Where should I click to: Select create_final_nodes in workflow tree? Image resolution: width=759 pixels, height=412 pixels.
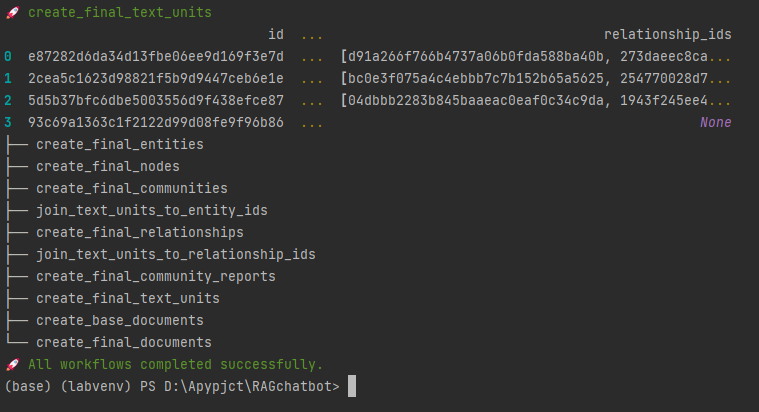107,167
